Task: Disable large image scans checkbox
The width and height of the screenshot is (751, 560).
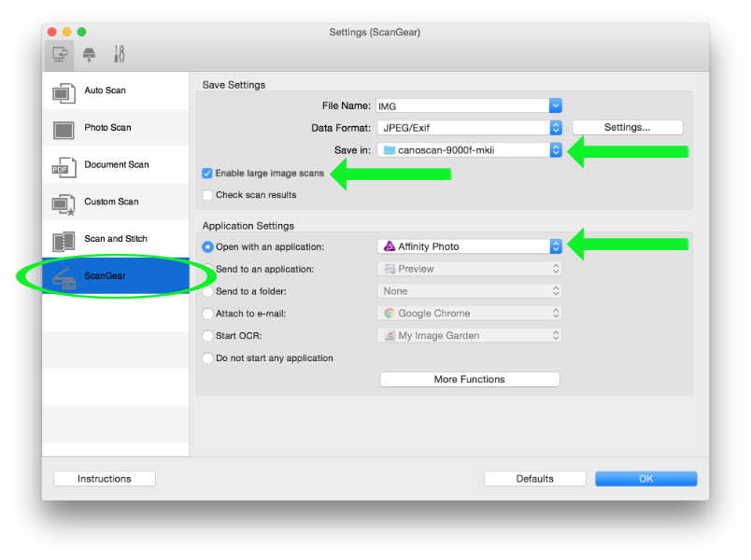Action: click(x=207, y=174)
